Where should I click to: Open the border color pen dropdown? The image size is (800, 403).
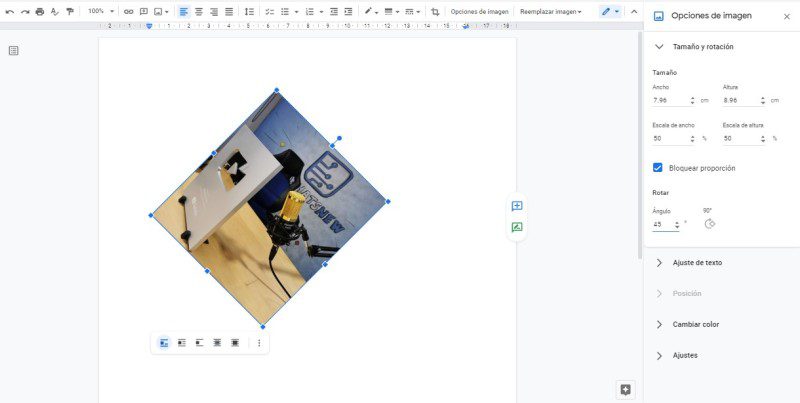pyautogui.click(x=371, y=11)
